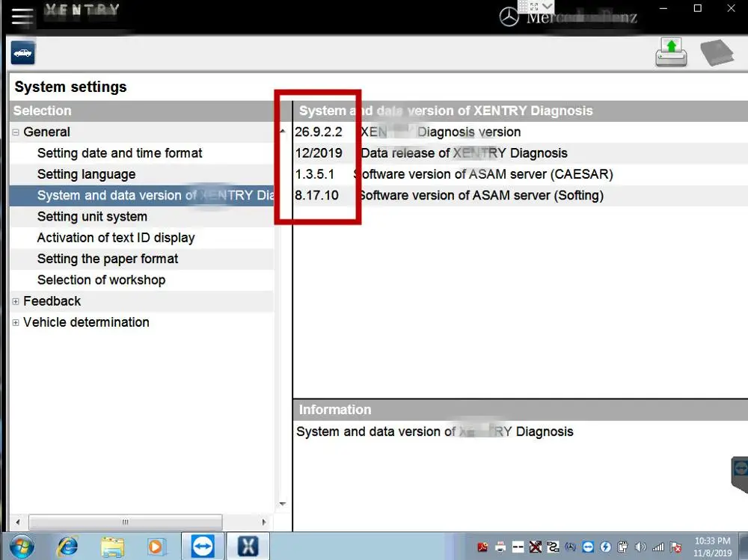Click the printer with green arrow icon
The height and width of the screenshot is (560, 748).
671,52
